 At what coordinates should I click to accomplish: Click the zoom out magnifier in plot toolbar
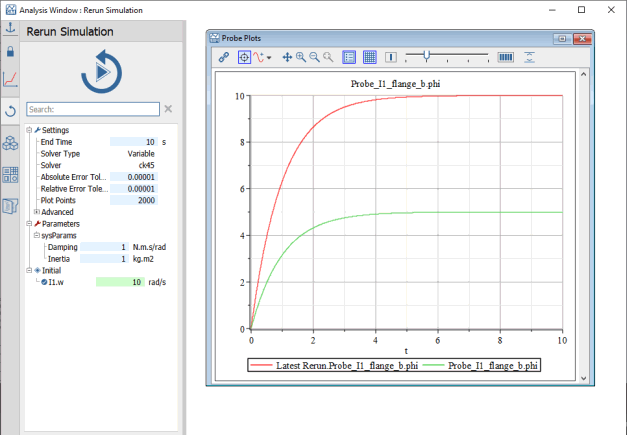(x=314, y=58)
